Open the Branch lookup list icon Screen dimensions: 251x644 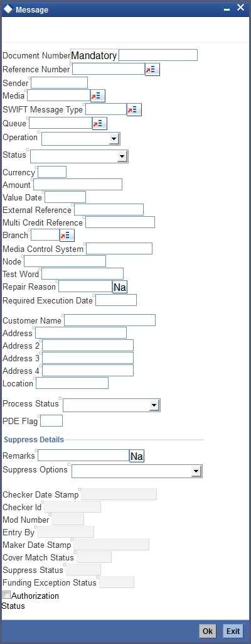67,236
